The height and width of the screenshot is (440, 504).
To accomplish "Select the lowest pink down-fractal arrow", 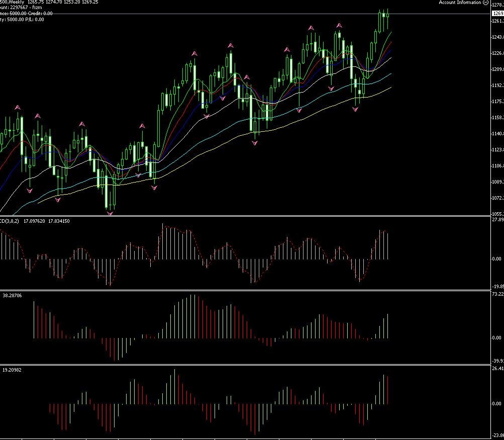I will coord(110,214).
